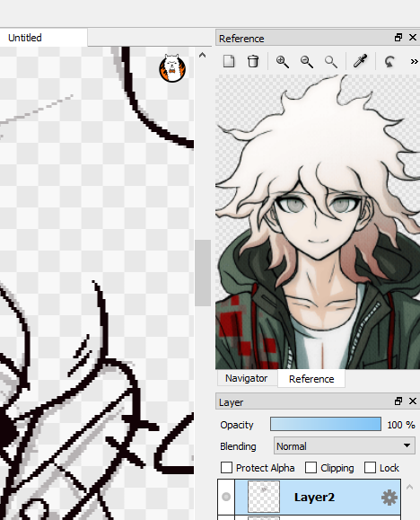The height and width of the screenshot is (520, 420).
Task: Enable Protect Alpha checkbox
Action: click(x=226, y=468)
